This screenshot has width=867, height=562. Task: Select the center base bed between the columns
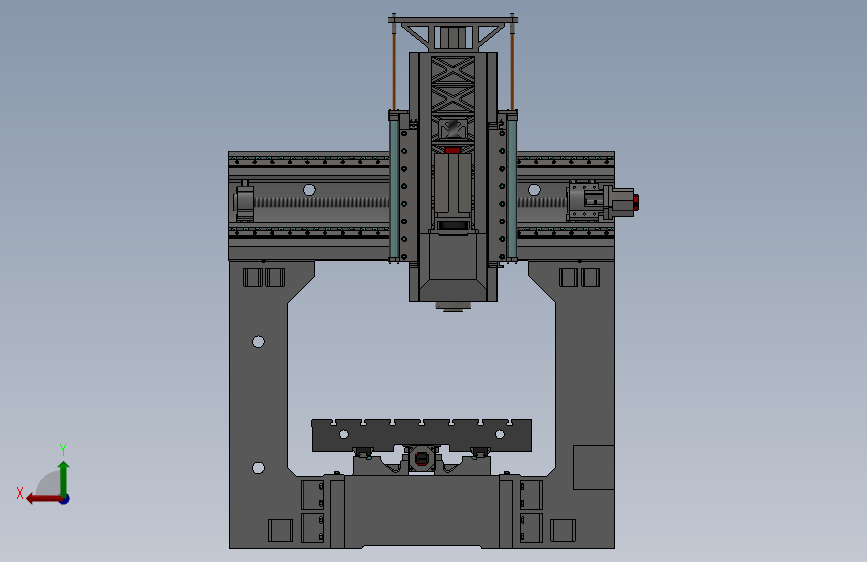point(421,511)
